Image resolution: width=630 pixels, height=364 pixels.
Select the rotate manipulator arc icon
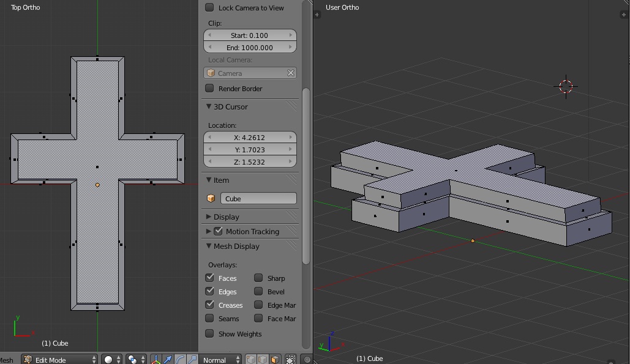(x=180, y=360)
